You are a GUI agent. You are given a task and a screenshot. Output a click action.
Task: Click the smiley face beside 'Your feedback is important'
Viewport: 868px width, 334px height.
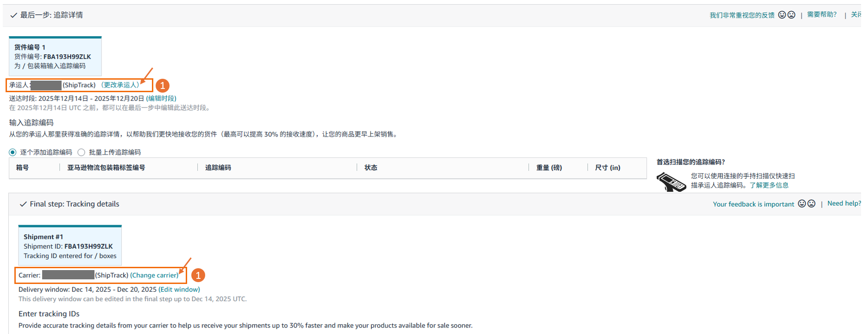point(802,204)
